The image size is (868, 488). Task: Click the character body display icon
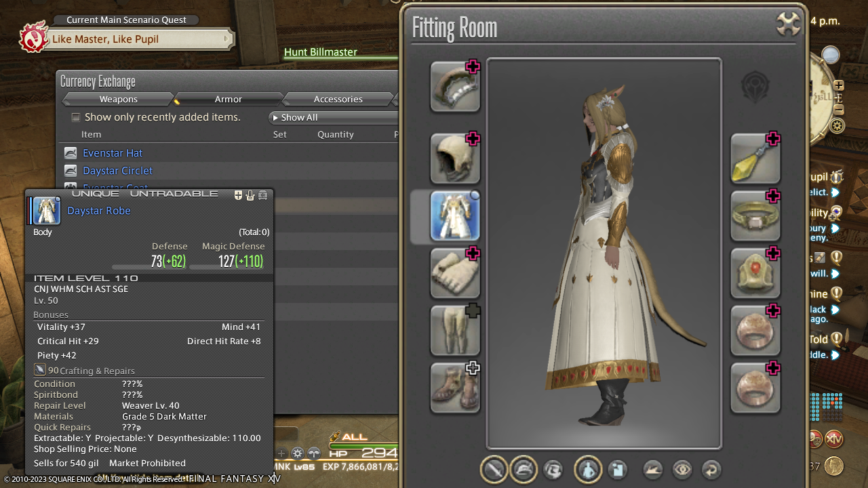tap(588, 470)
